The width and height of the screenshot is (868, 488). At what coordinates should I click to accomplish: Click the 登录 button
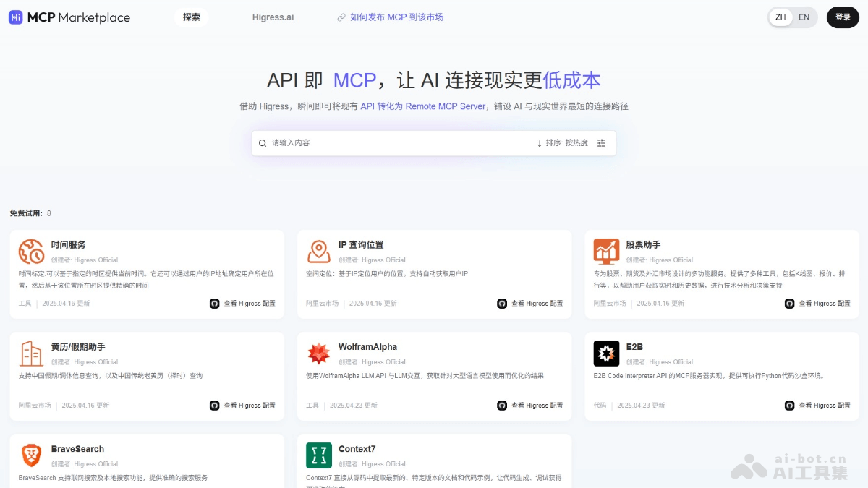843,17
